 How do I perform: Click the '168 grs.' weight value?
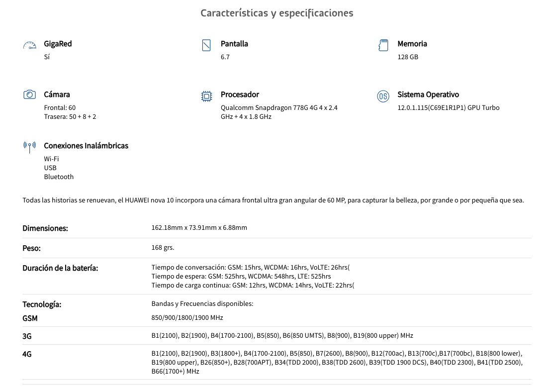tap(163, 248)
